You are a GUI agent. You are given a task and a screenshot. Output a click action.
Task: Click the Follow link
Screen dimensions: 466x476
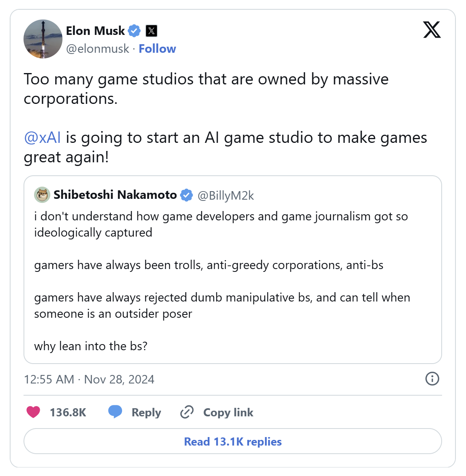[157, 48]
